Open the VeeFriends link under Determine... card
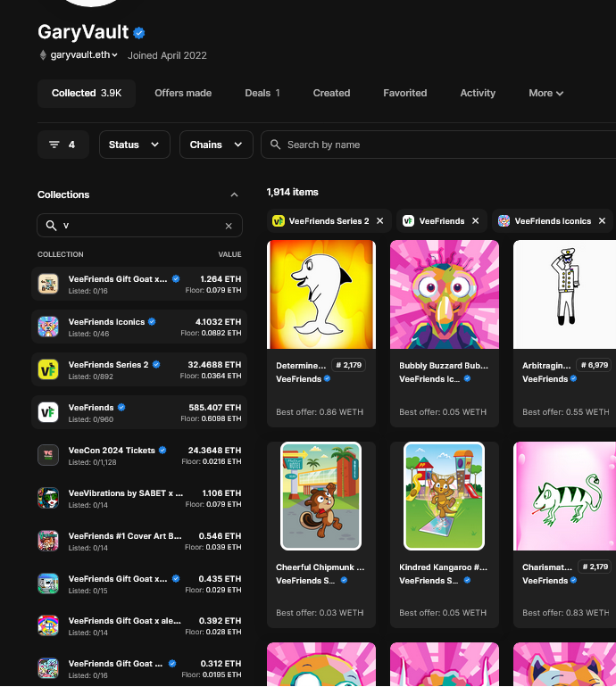 pos(298,379)
